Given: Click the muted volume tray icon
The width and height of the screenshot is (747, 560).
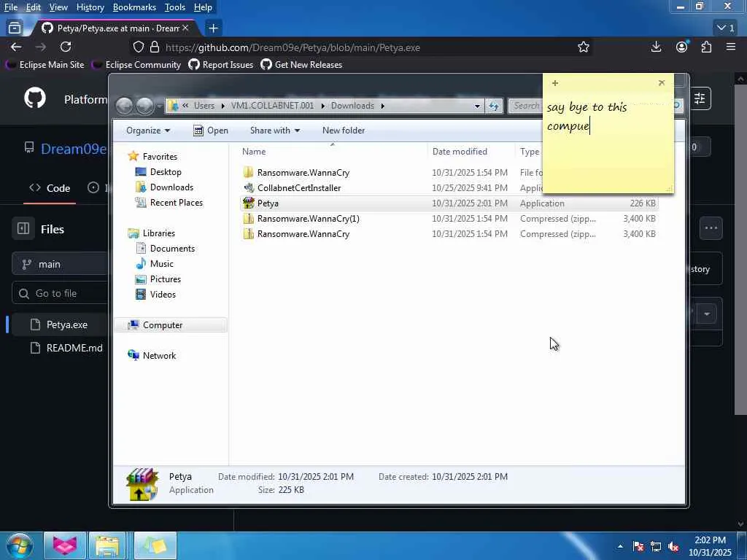Looking at the screenshot, I should (x=673, y=547).
